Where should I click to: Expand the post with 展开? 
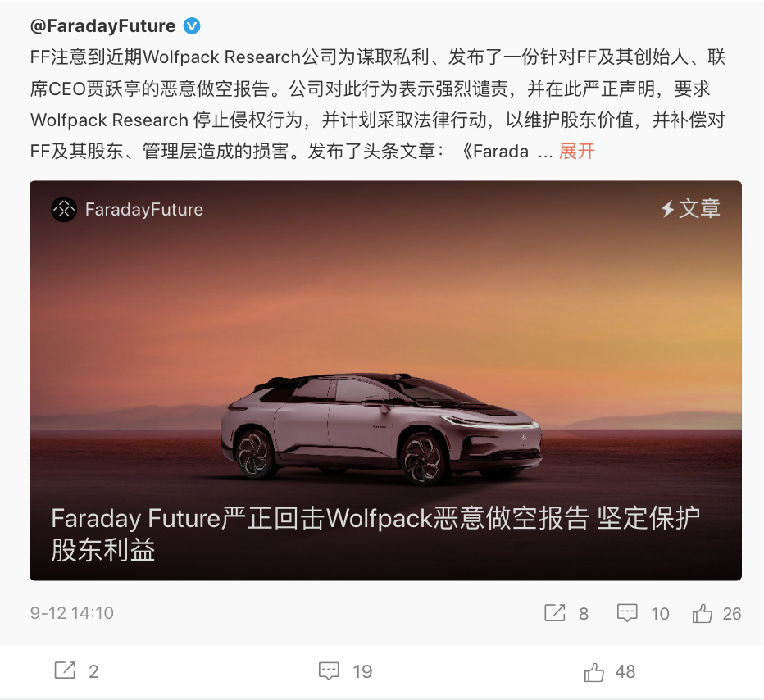pyautogui.click(x=577, y=152)
